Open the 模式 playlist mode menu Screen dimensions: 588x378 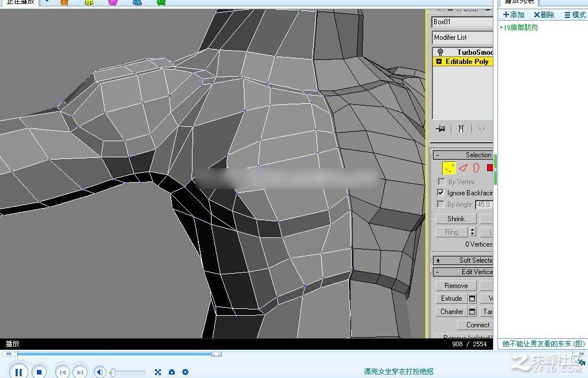tap(575, 14)
